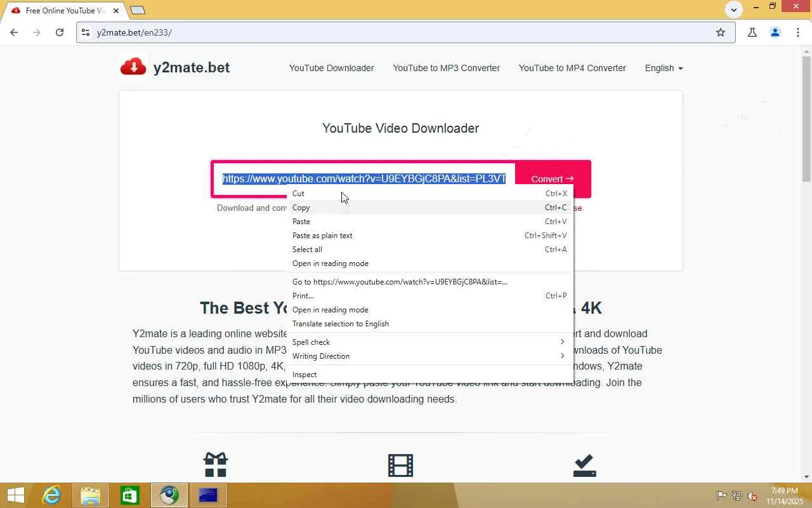
Task: Go to YouTube to MP4 Converter
Action: (x=572, y=68)
